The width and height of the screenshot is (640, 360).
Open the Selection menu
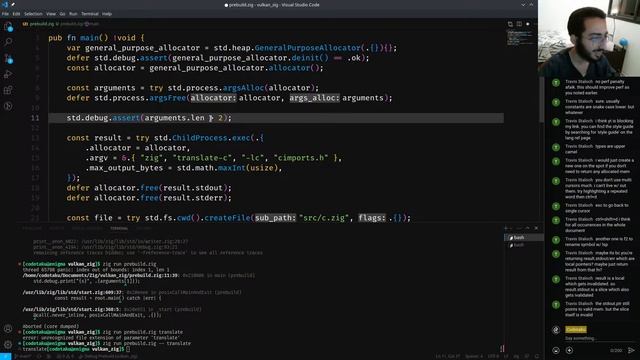pyautogui.click(x=33, y=14)
